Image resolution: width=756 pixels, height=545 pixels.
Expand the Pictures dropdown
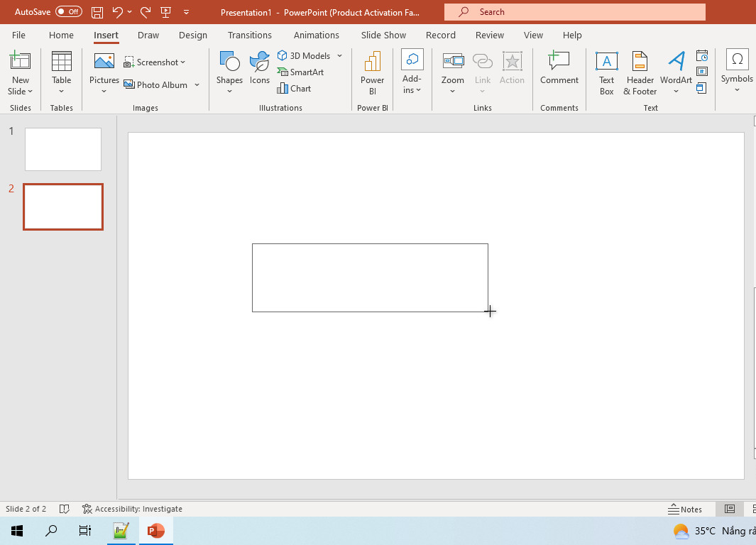click(104, 92)
